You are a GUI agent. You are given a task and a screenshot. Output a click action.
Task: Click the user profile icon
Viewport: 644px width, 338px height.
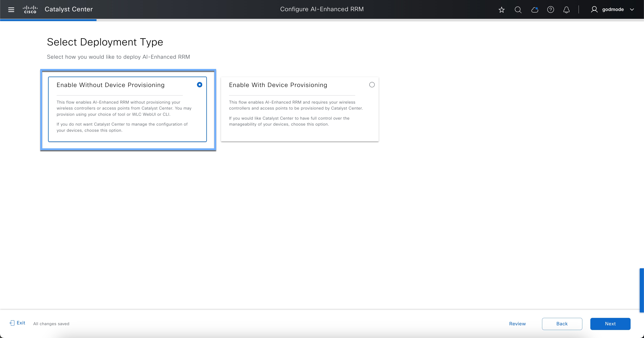pos(594,10)
